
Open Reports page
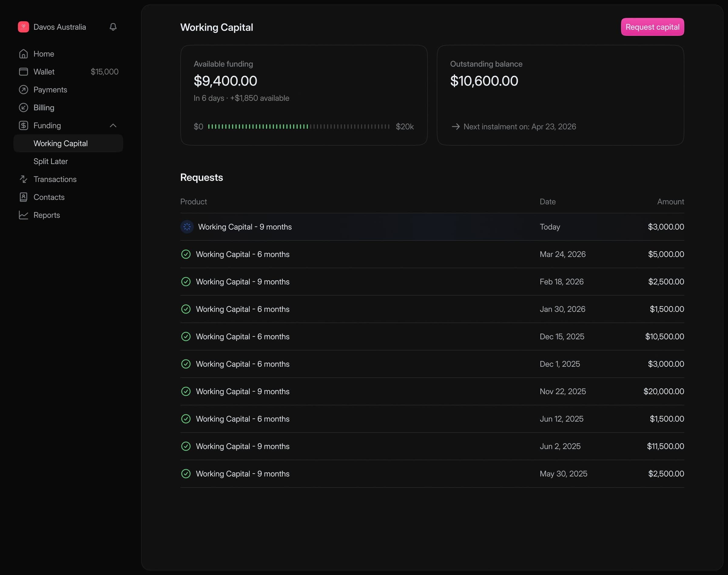pos(68,215)
